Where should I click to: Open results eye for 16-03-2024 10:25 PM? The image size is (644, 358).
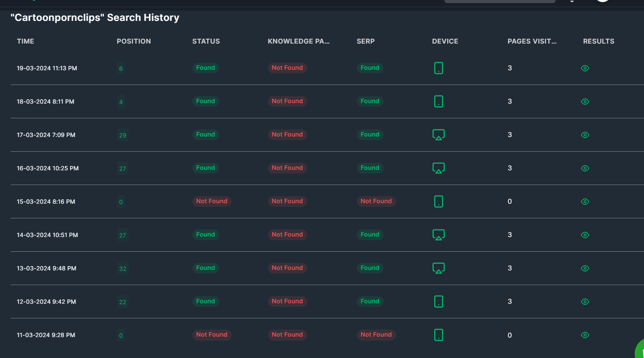coord(585,168)
